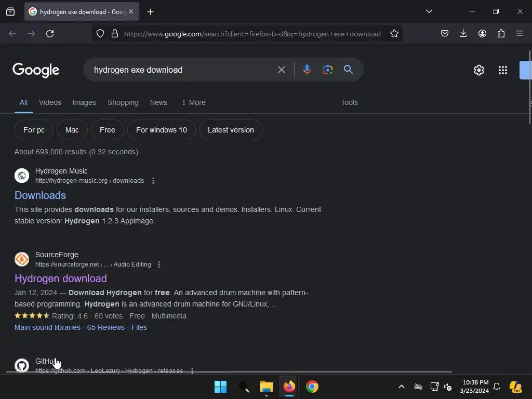
Task: Open the taskbar clock and date
Action: [x=474, y=387]
